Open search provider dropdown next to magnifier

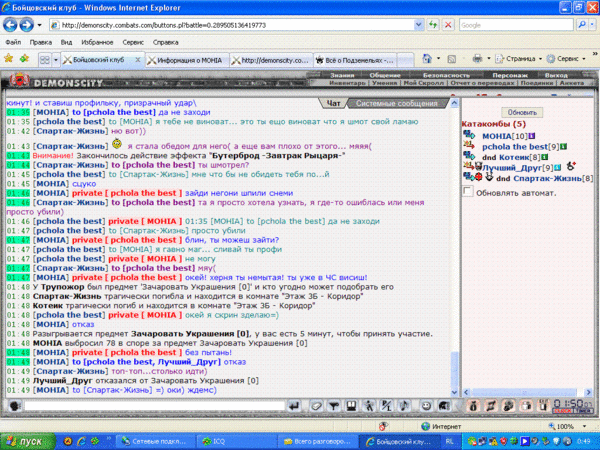click(x=592, y=25)
